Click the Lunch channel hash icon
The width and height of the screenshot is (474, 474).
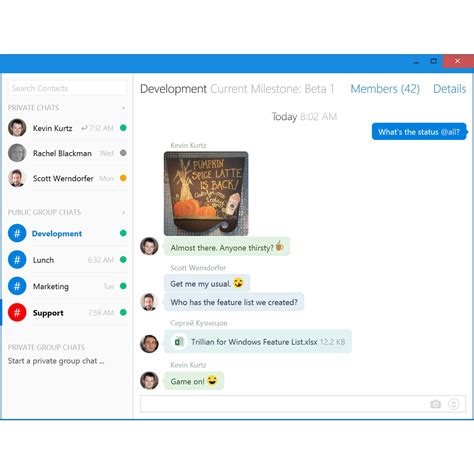[17, 259]
